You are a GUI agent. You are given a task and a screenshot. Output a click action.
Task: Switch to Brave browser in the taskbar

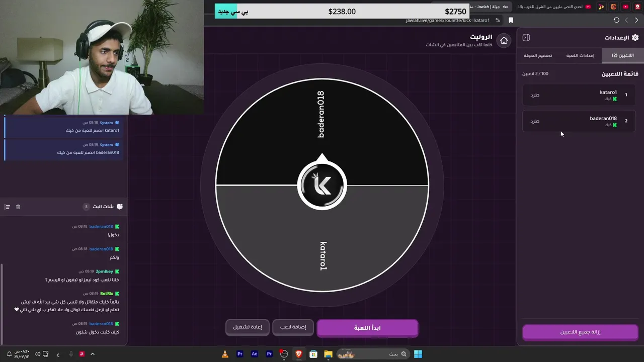299,354
